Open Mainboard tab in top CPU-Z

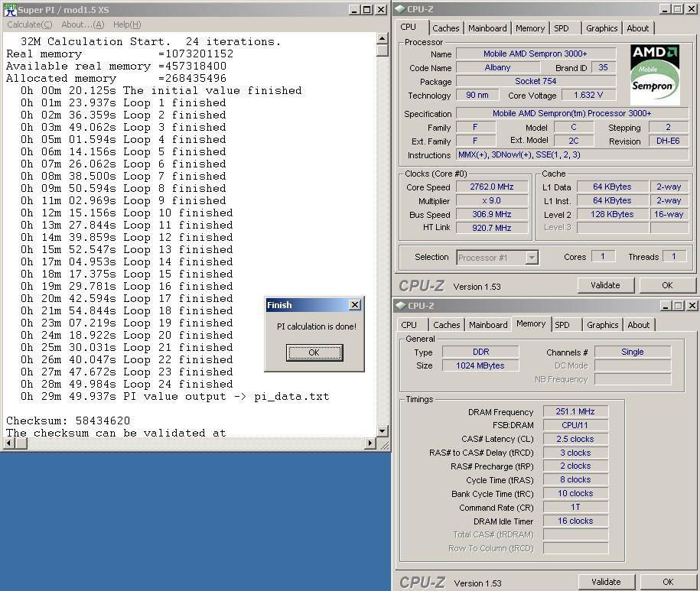click(487, 28)
